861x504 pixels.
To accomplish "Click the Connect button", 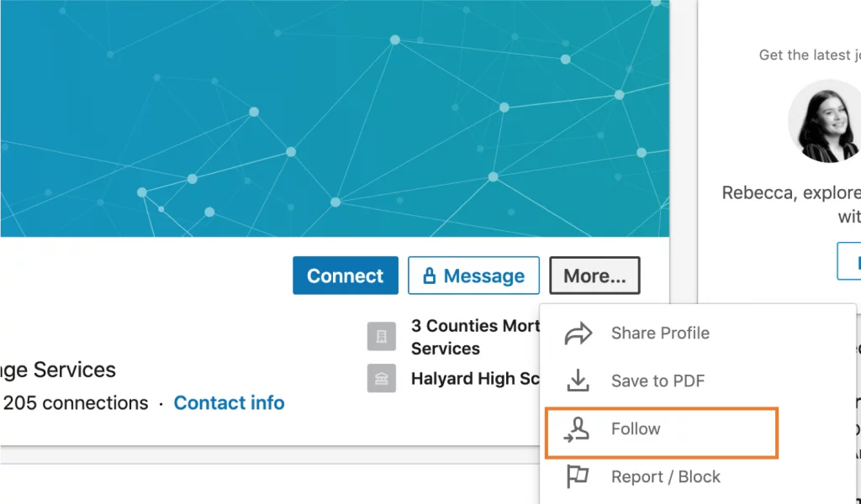I will coord(345,276).
